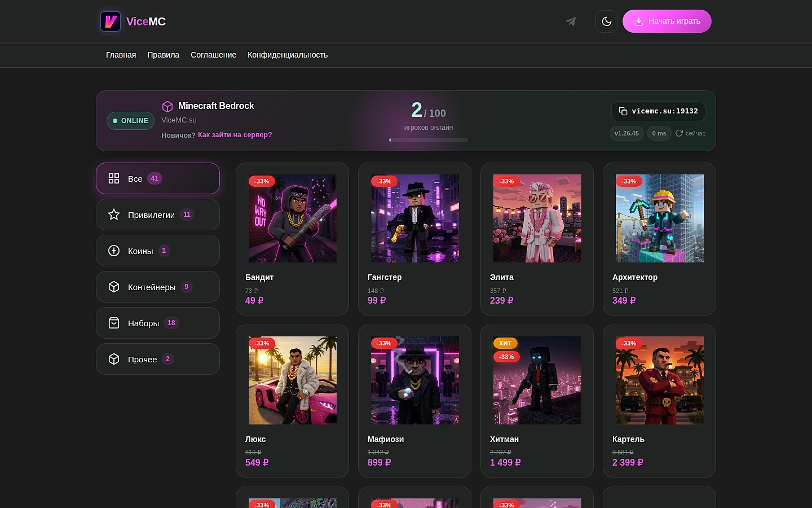Click the star icon beside Привилегии
The image size is (812, 508).
click(114, 214)
